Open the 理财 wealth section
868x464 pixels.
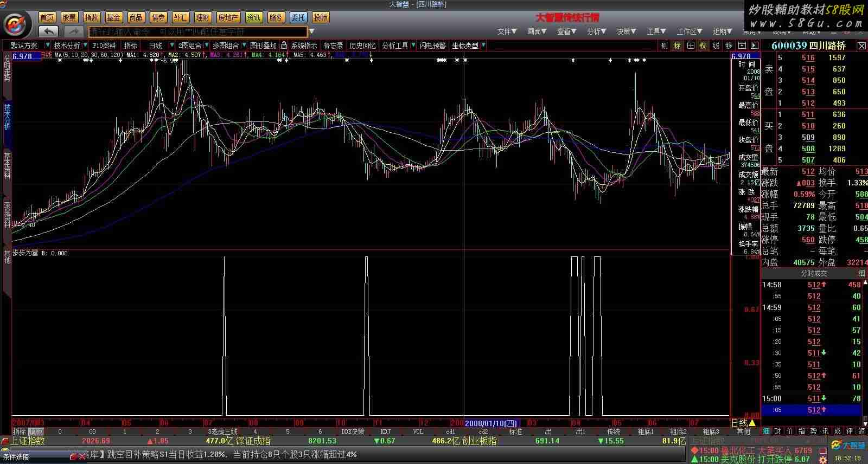203,17
